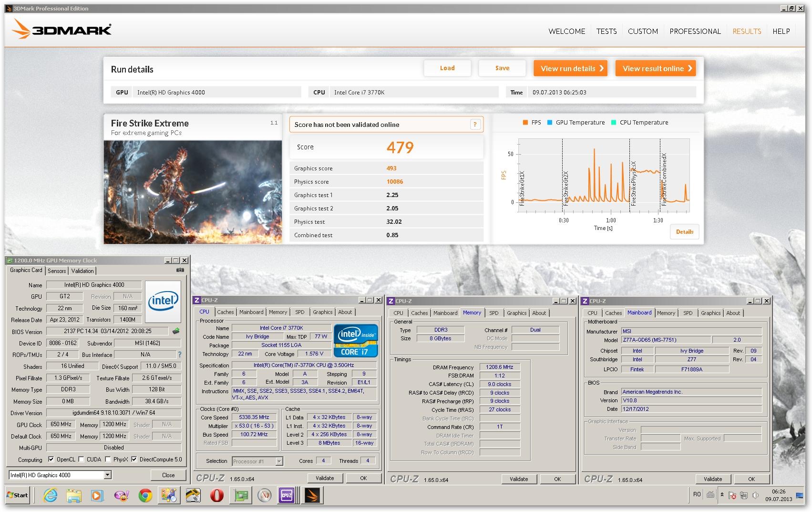The width and height of the screenshot is (812, 512).
Task: Click the Intel logo in GPU-Z
Action: [x=163, y=302]
